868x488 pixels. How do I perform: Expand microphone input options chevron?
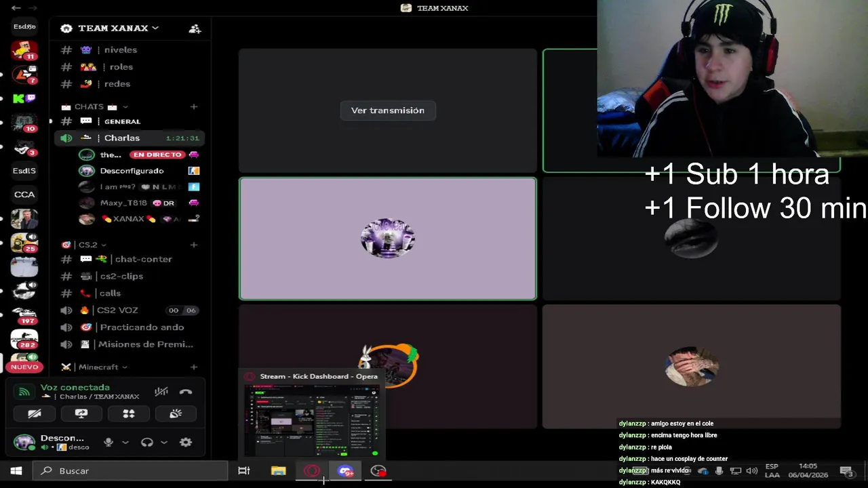tap(125, 443)
